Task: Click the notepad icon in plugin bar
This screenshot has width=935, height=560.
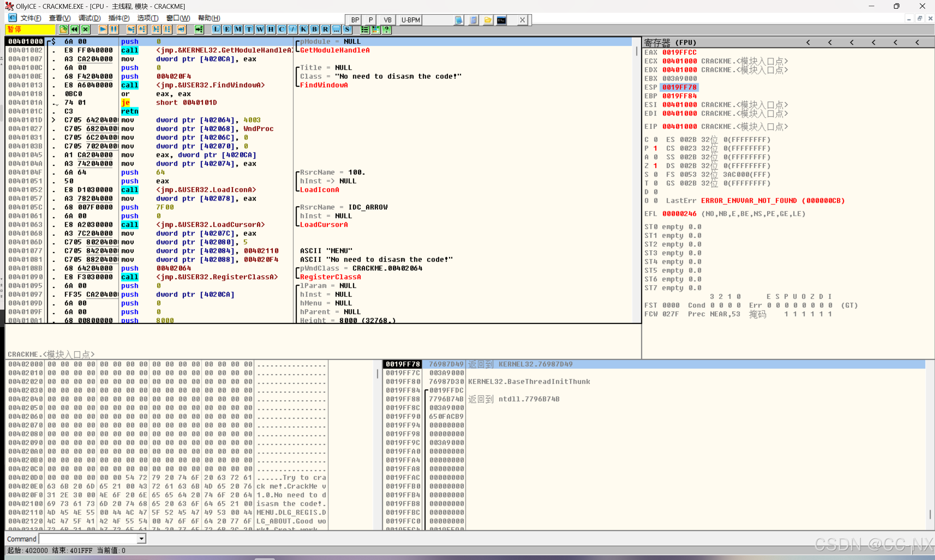Action: point(459,20)
